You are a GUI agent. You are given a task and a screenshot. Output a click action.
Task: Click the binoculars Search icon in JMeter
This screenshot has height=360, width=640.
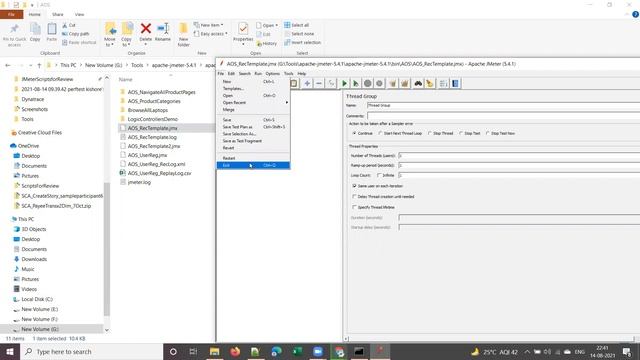coord(418,83)
